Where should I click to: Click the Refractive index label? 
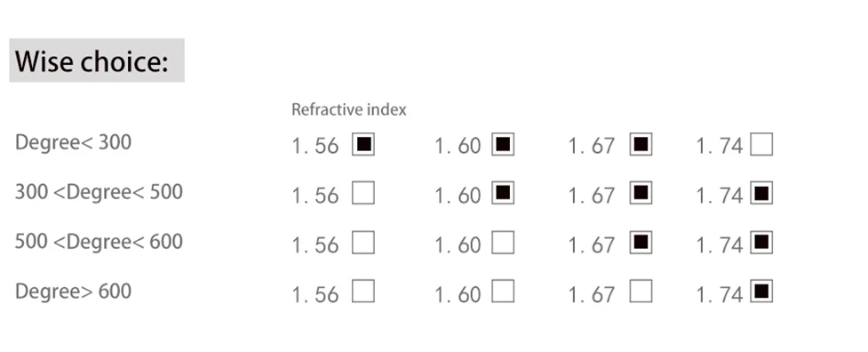(349, 109)
